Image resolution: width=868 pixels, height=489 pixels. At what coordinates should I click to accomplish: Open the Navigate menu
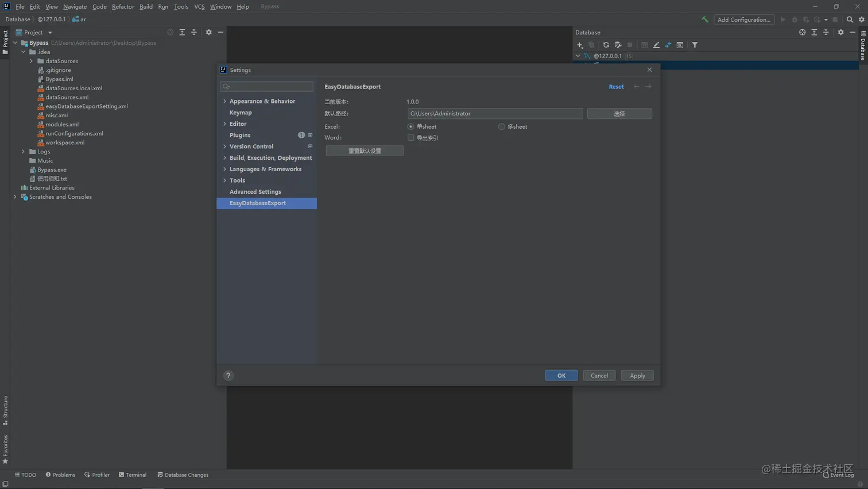point(75,6)
